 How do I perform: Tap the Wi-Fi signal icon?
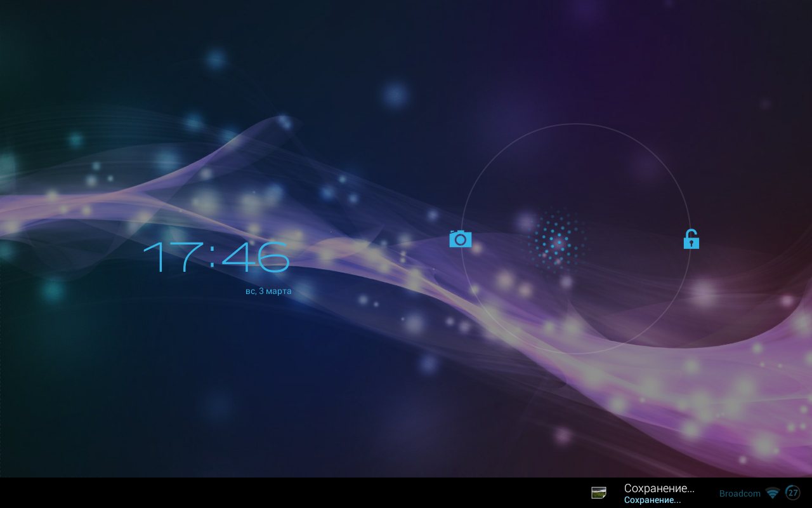coord(772,493)
